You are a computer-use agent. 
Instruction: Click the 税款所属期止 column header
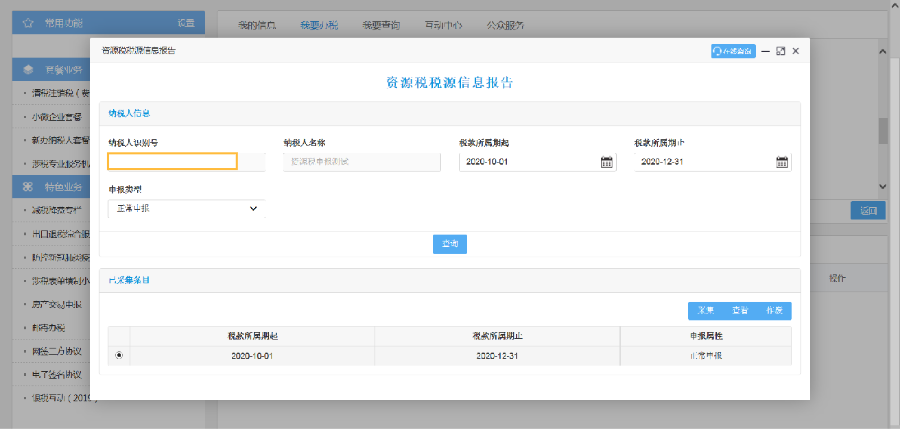click(497, 336)
